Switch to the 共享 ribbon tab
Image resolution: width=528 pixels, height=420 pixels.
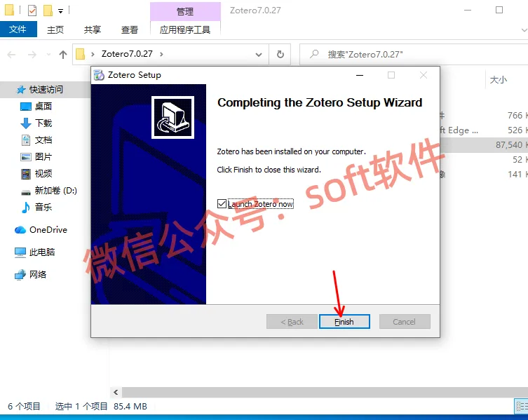(x=93, y=29)
